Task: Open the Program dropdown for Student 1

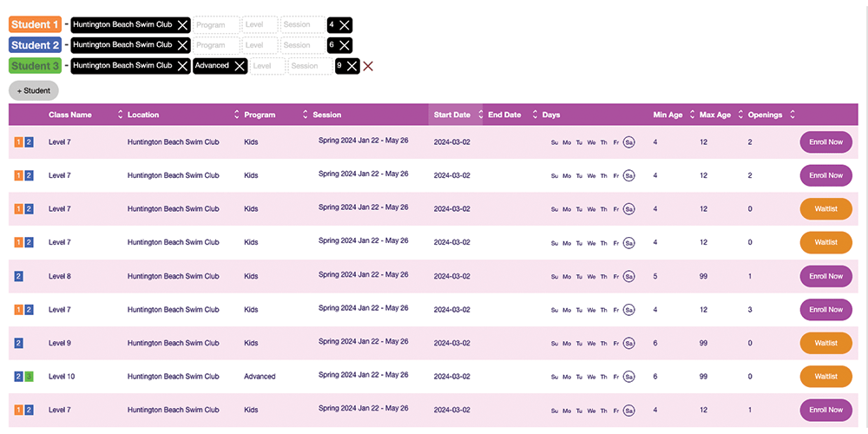Action: coord(215,25)
